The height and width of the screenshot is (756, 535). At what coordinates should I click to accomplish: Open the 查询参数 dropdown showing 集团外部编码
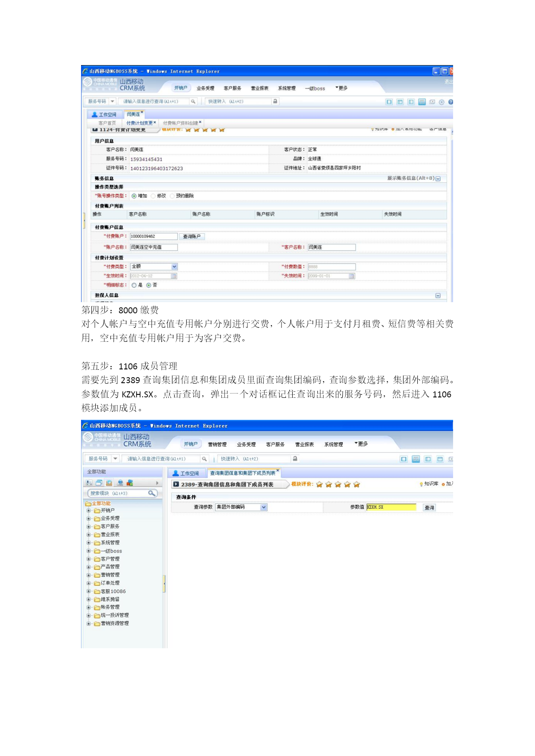tap(241, 507)
